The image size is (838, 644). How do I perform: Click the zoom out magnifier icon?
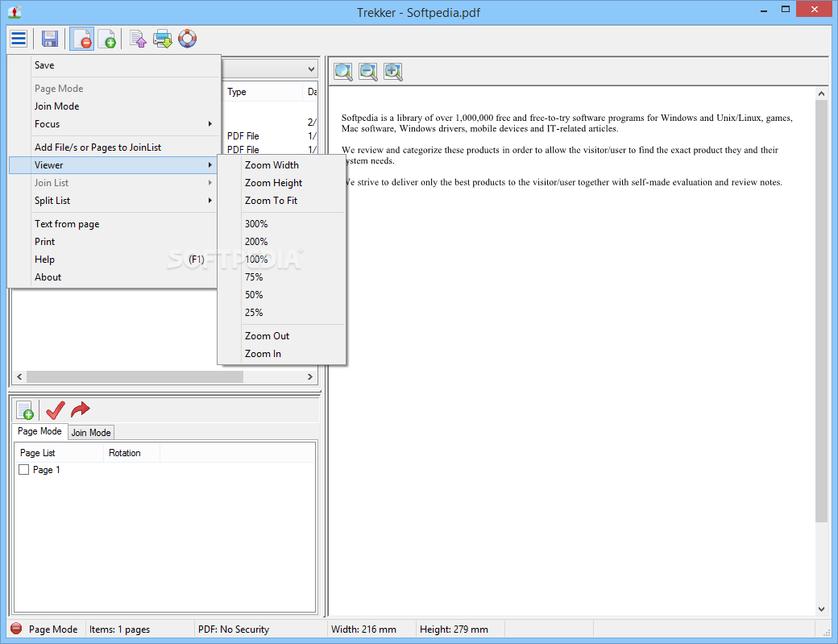pos(368,72)
